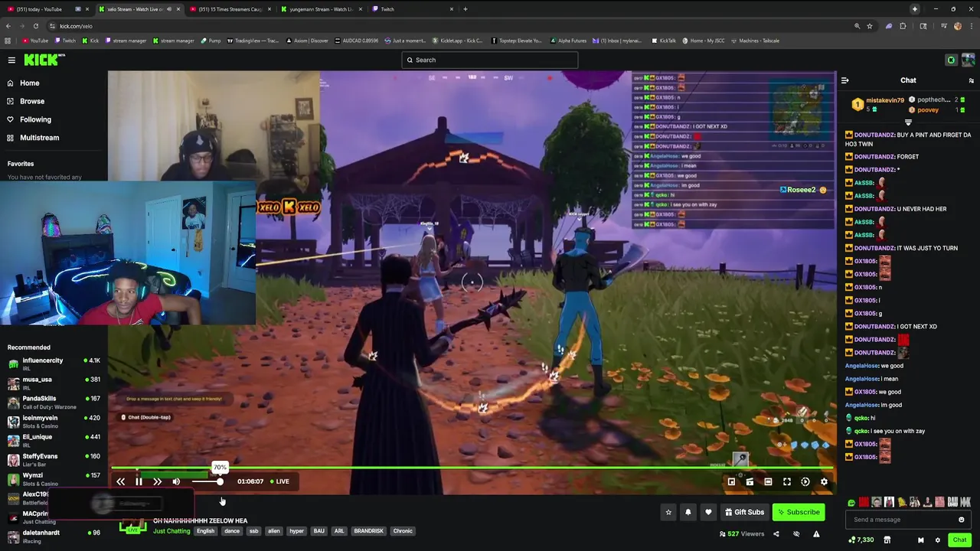This screenshot has height=551, width=980.
Task: Report the stream with warning icon
Action: tap(816, 534)
